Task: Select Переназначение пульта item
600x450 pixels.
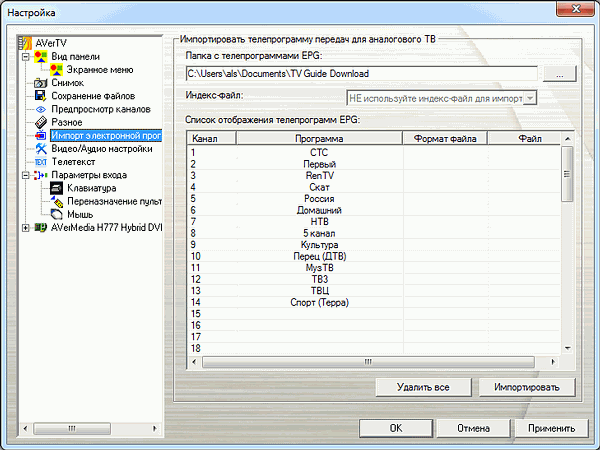Action: (x=114, y=201)
